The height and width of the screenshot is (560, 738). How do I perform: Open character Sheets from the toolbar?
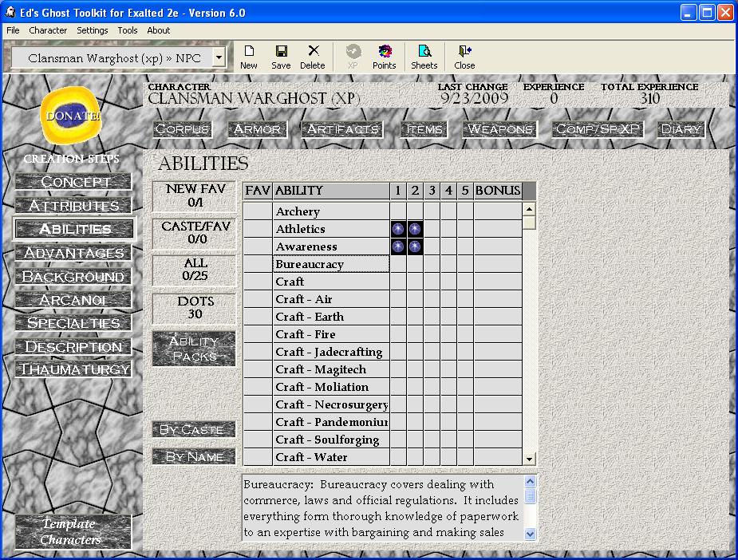pos(424,57)
